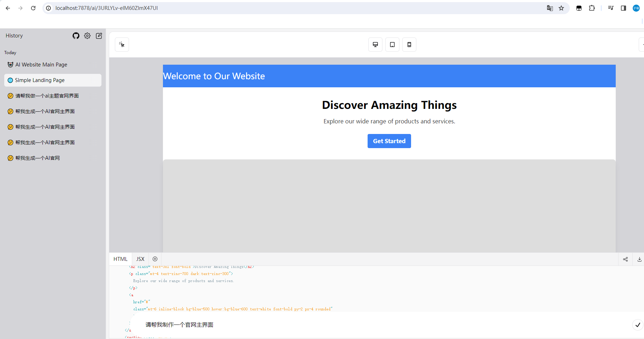Image resolution: width=644 pixels, height=339 pixels.
Task: Click Explore our wide range paragraph
Action: (389, 121)
